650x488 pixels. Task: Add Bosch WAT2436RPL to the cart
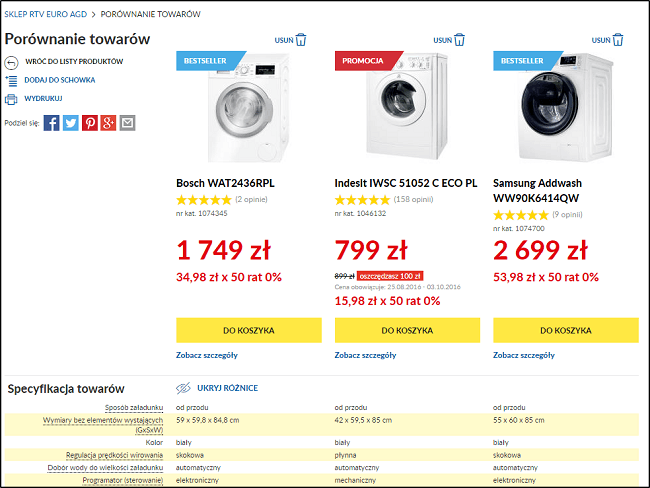248,330
